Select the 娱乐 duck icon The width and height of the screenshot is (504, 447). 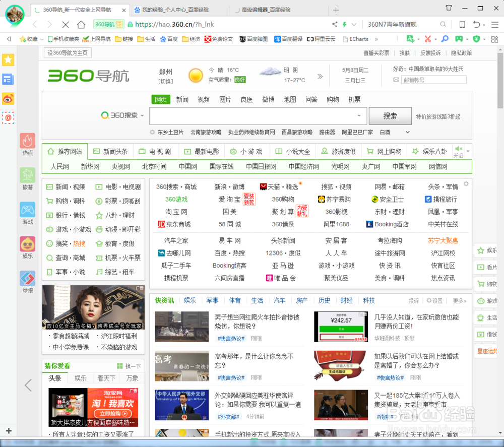tap(28, 244)
